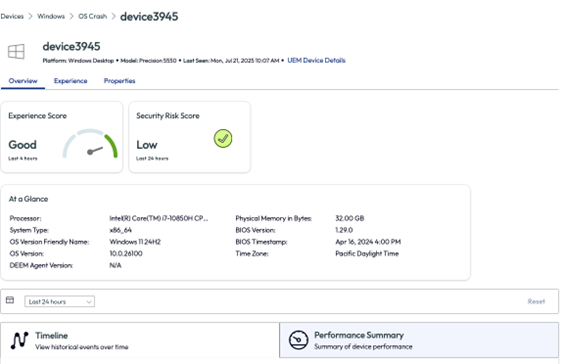Viewport: 566px width, 364px height.
Task: Click the truncated Processor value text
Action: tap(158, 218)
